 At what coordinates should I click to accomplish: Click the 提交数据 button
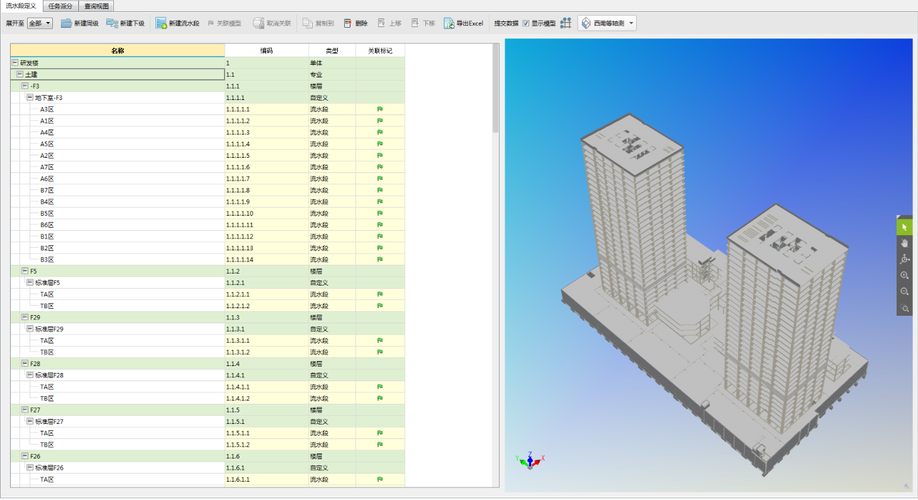coord(506,23)
